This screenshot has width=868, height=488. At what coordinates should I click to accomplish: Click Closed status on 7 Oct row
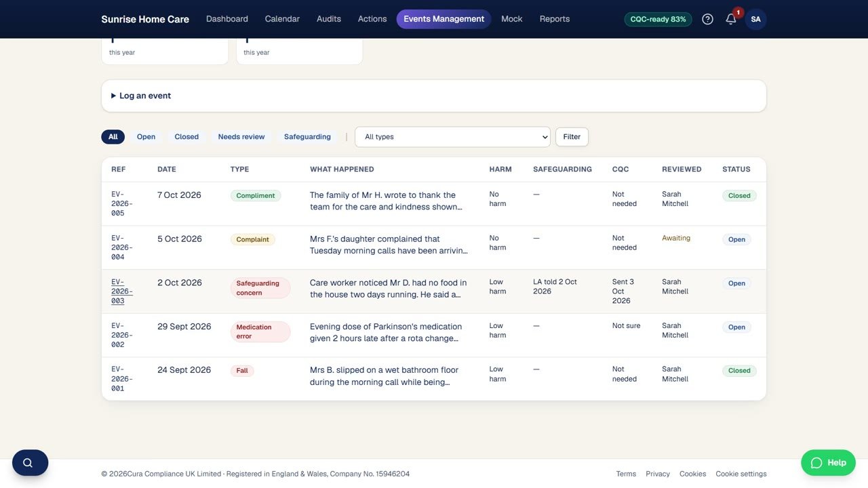(739, 196)
